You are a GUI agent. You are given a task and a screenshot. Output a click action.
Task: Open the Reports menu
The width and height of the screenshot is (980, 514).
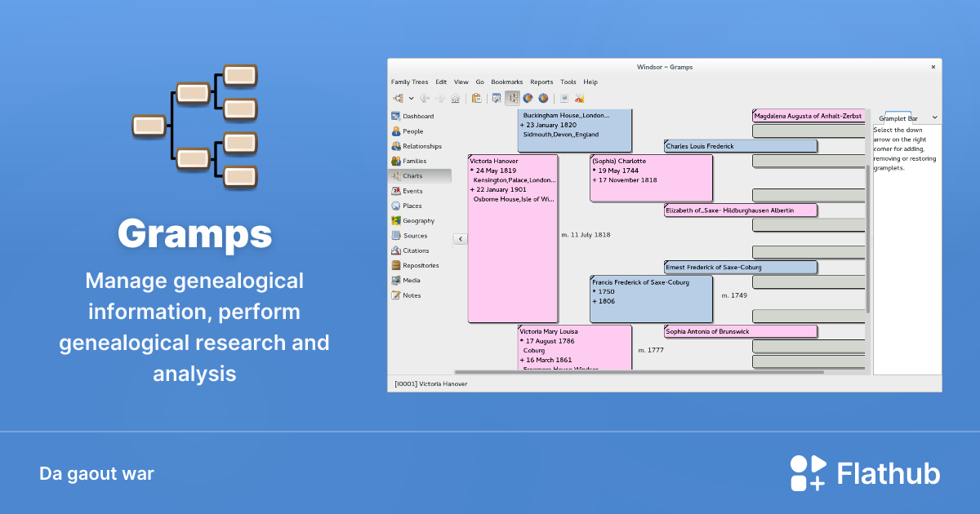click(x=541, y=82)
